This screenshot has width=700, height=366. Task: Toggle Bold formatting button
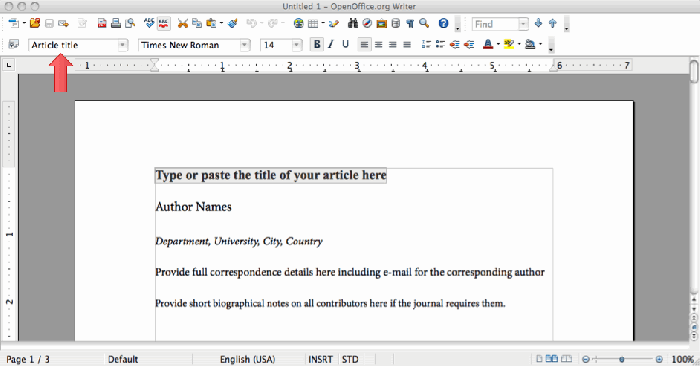click(x=317, y=44)
